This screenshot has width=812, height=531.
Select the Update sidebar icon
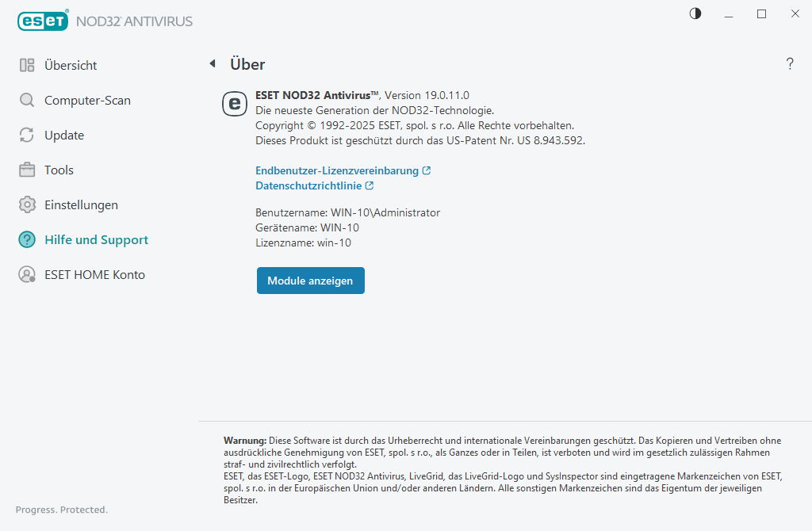click(x=27, y=135)
